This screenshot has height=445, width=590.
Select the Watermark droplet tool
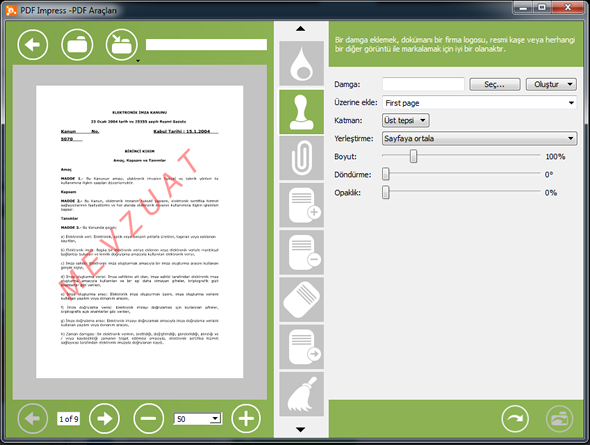tap(301, 63)
